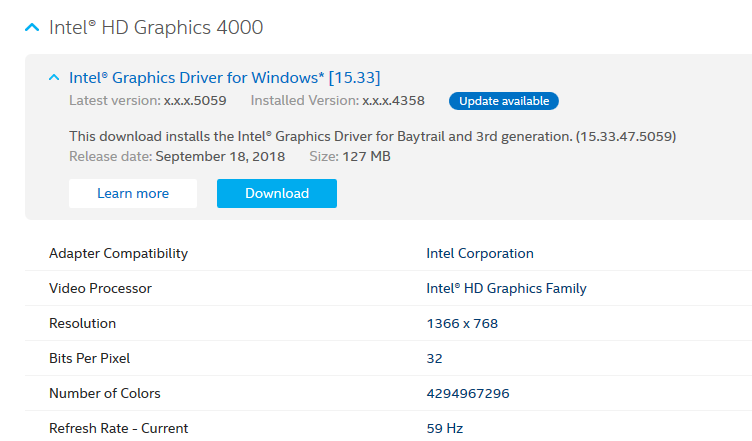Collapse the Graphics Driver for Windows chevron
This screenshot has height=441, width=752.
(x=53, y=78)
